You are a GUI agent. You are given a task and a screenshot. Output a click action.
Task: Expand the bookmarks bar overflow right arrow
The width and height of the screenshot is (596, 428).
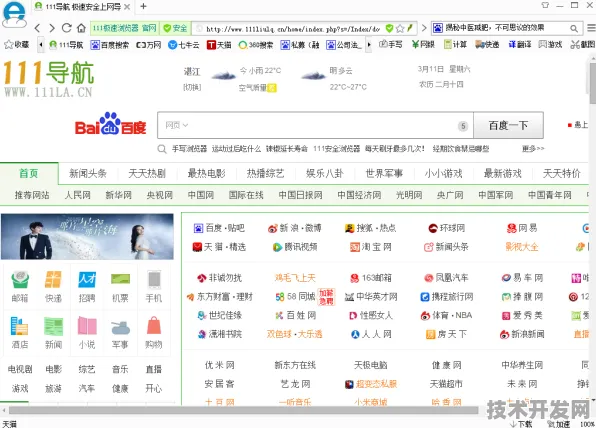(x=369, y=45)
